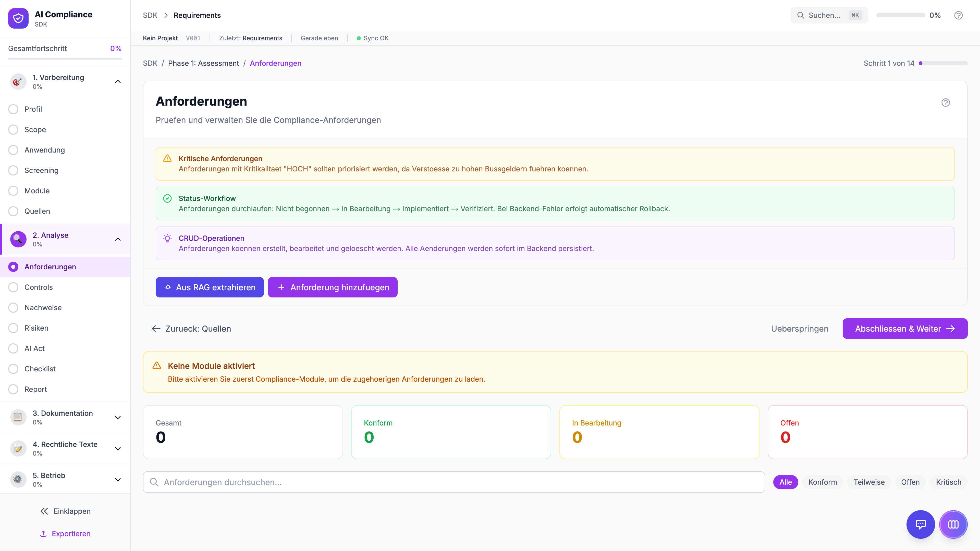Click the Anforderungen card help icon
This screenshot has width=980, height=551.
[x=945, y=103]
